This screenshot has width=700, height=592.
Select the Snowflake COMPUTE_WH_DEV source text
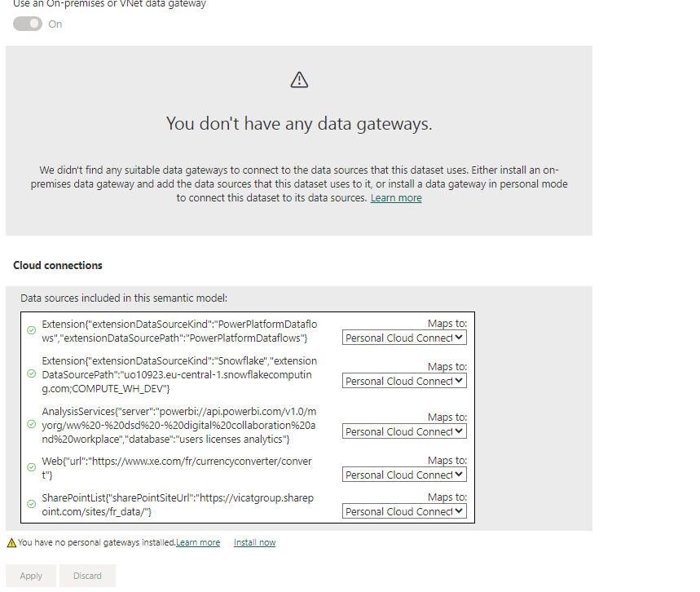(x=179, y=374)
